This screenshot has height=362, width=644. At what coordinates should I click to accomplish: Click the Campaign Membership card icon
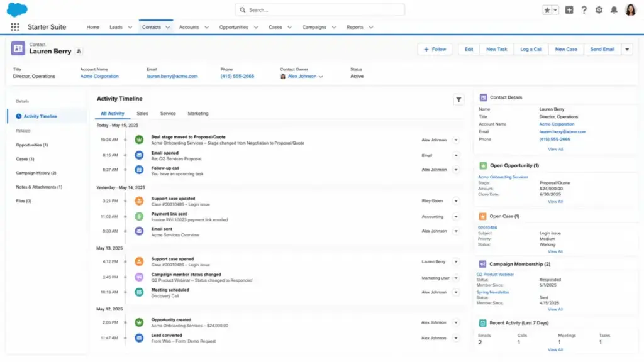coord(482,265)
